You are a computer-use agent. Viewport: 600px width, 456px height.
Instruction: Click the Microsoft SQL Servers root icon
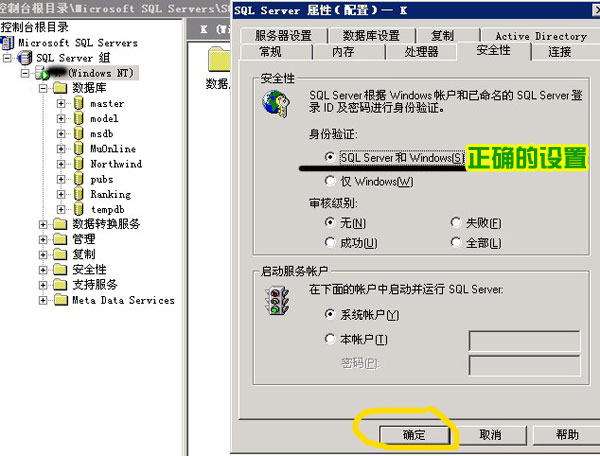[7, 42]
